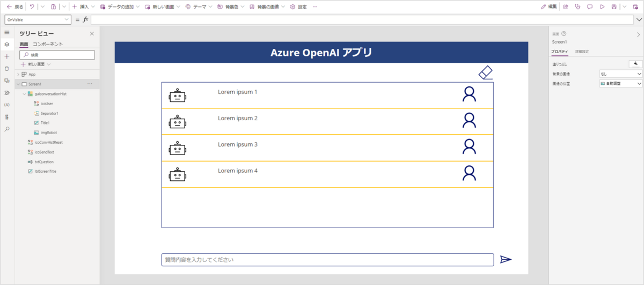
Task: Open the Media icon in left rail
Action: pos(6,81)
